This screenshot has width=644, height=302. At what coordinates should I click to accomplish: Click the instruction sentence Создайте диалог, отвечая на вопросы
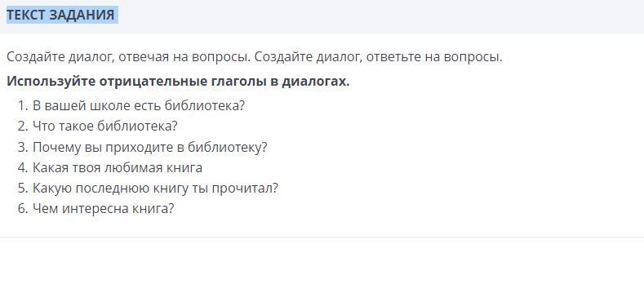128,57
